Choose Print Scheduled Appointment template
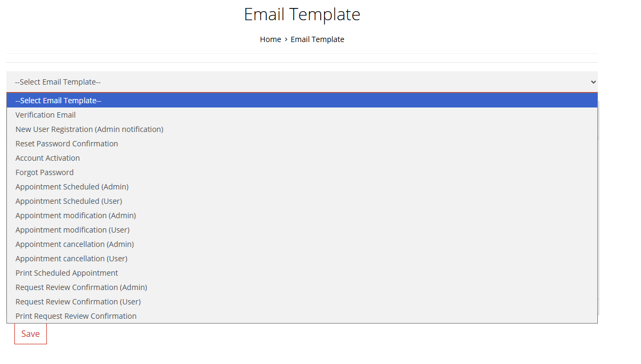641x364 pixels. coord(67,272)
